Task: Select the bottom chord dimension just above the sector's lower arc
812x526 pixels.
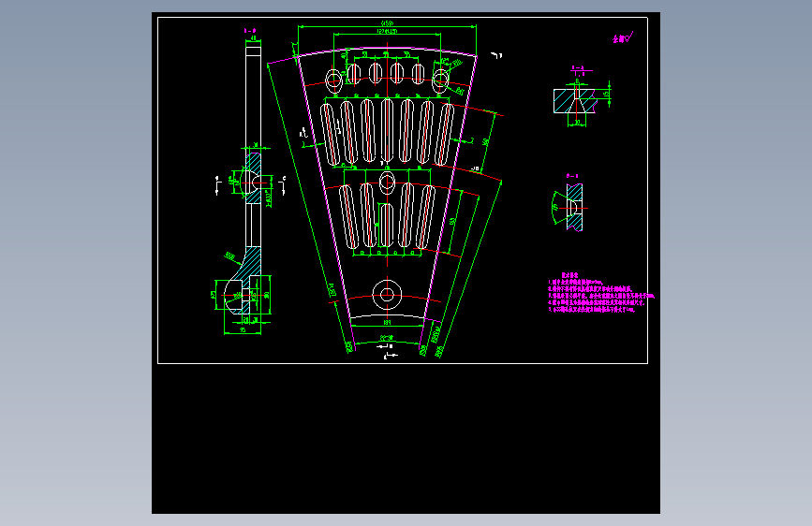Action: coord(388,325)
